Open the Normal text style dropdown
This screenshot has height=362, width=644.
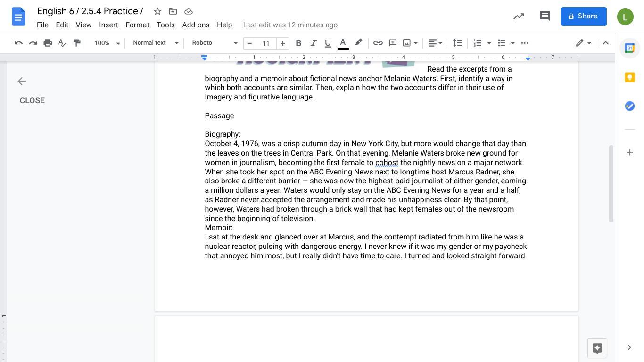pyautogui.click(x=156, y=43)
